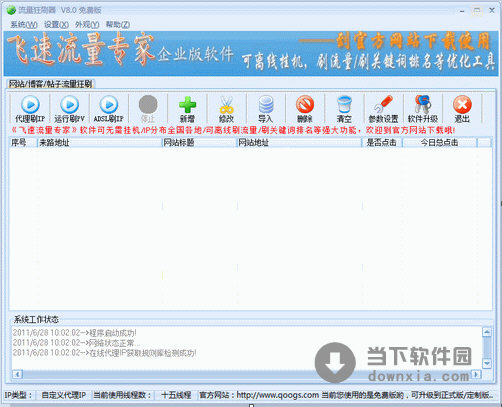
Task: Open the 帮助(Z) menu
Action: pyautogui.click(x=118, y=25)
